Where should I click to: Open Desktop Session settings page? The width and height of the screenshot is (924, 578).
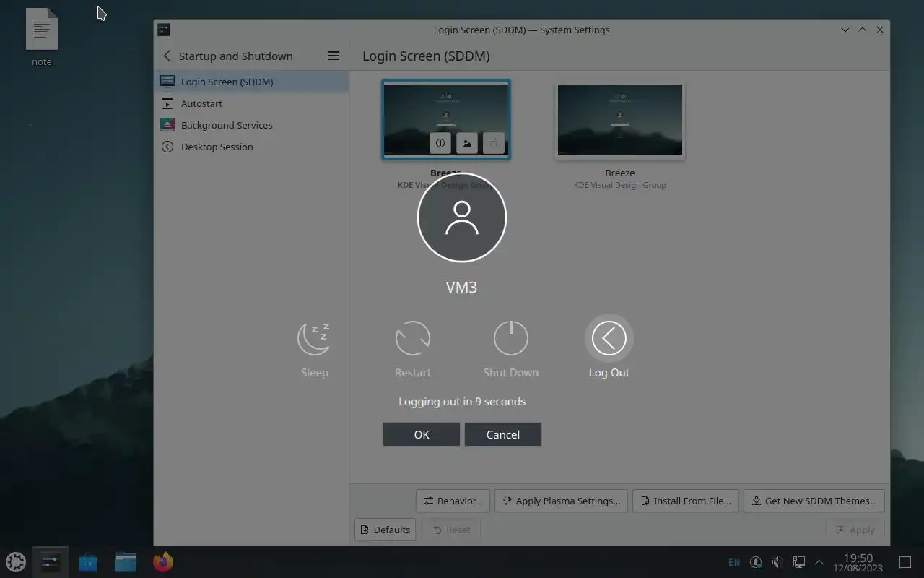pyautogui.click(x=251, y=147)
